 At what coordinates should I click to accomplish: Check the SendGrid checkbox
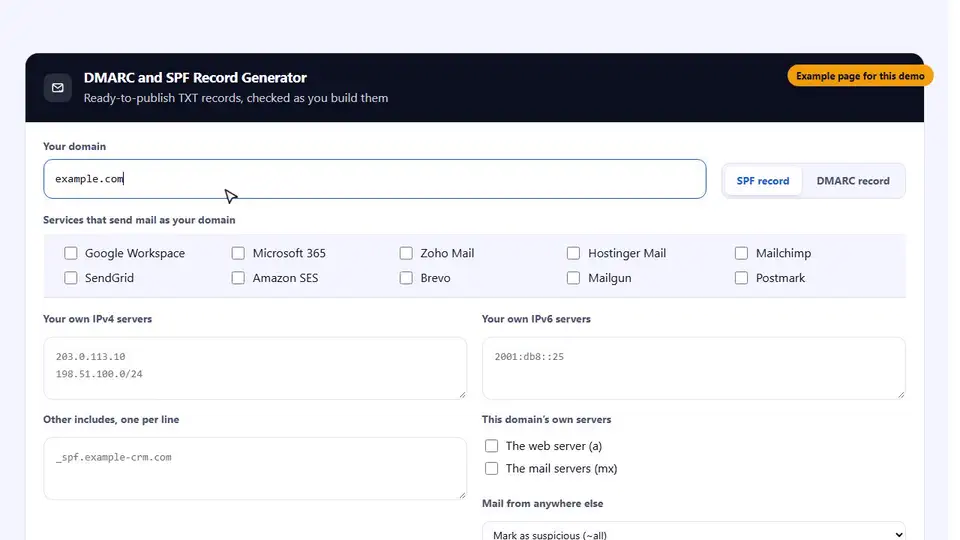click(71, 278)
